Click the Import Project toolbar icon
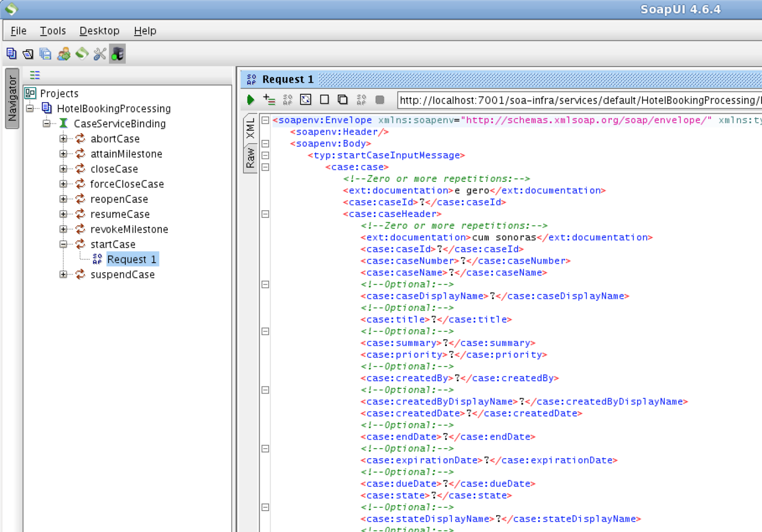 [28, 54]
